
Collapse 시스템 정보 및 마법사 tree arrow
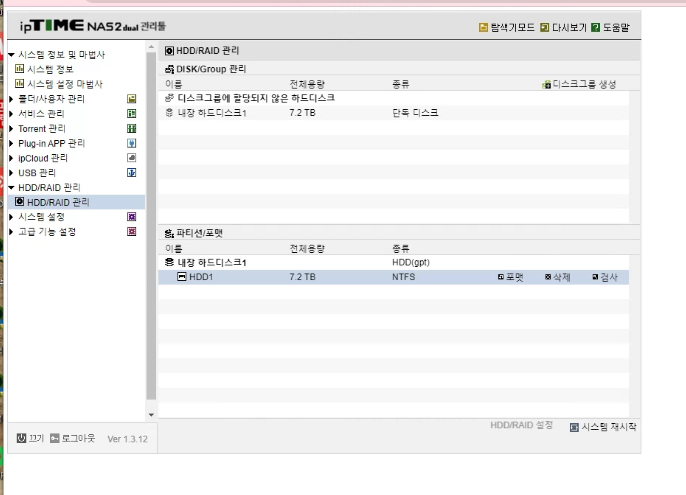11,55
